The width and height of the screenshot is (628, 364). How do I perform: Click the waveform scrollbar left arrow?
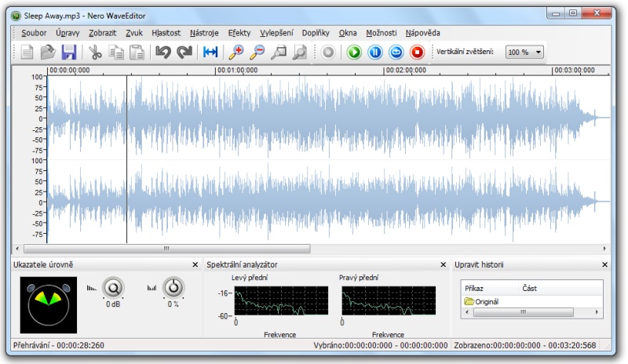pyautogui.click(x=16, y=249)
